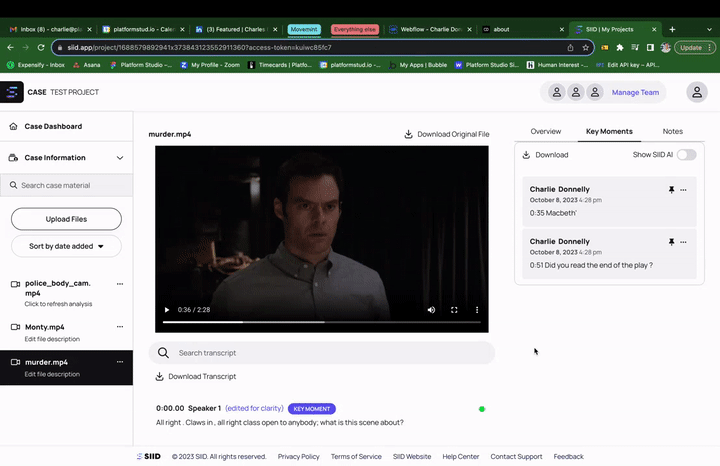Screen dimensions: 720x466
Task: Open Case Dashboard home icon
Action: coord(13,126)
